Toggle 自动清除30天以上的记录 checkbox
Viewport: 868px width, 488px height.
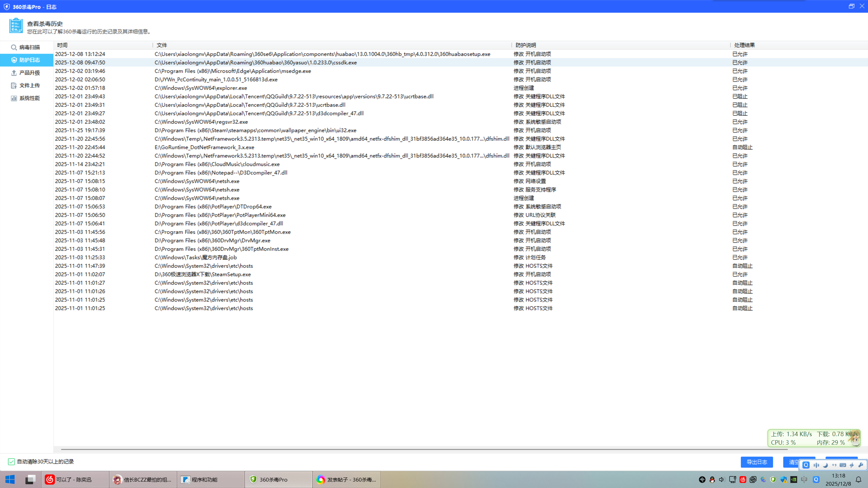[x=11, y=462]
